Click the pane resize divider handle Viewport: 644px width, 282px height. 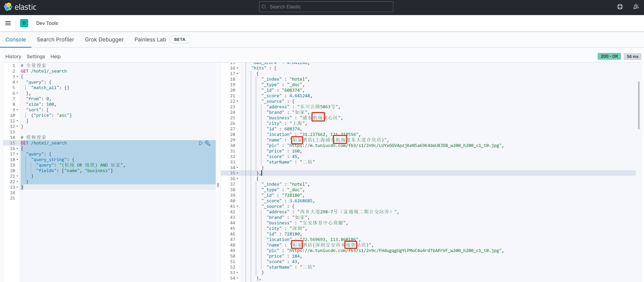point(218,185)
